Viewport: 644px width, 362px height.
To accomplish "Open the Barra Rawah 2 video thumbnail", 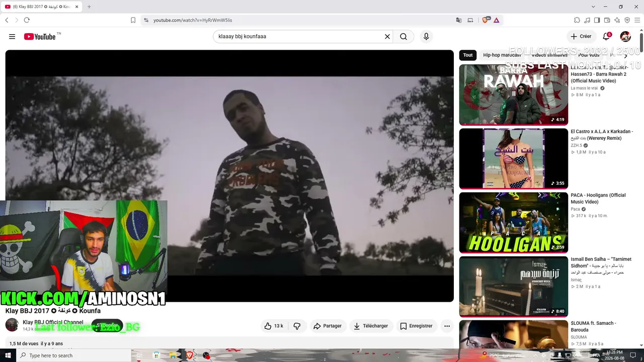I will click(513, 95).
